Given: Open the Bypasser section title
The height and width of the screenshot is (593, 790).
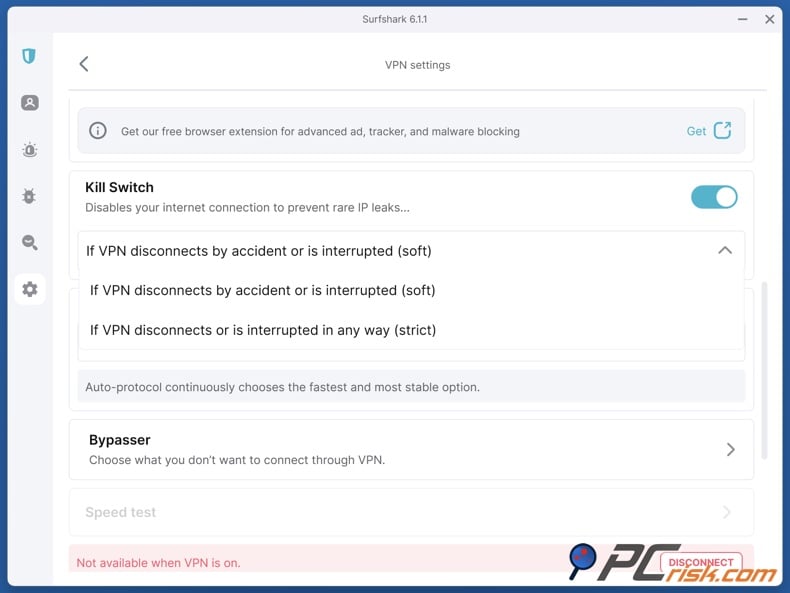Looking at the screenshot, I should (x=120, y=440).
